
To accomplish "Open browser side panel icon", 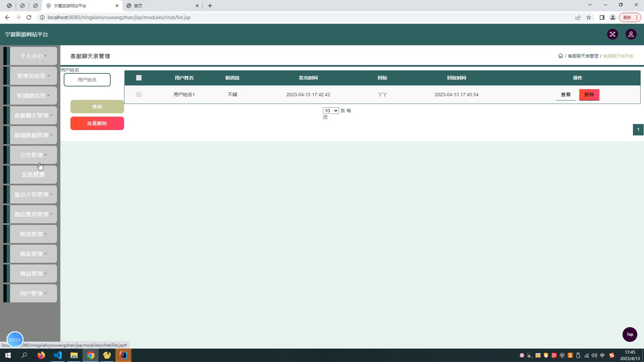I will 602,17.
